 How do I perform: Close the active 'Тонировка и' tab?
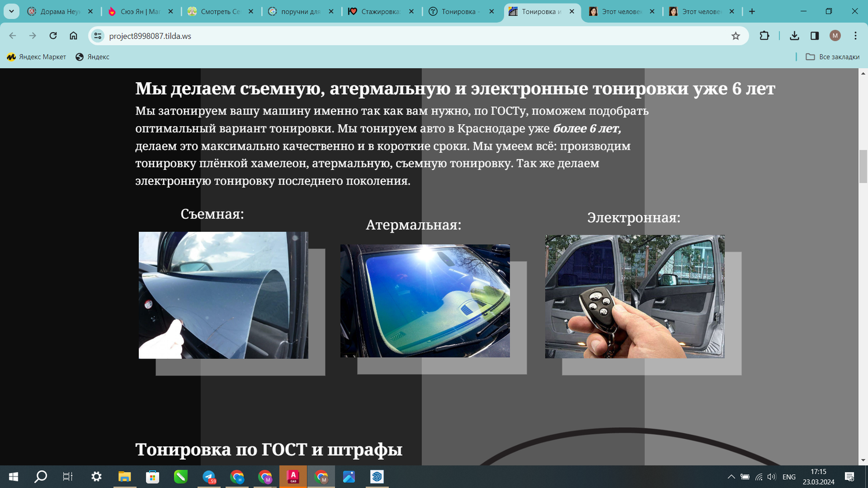pyautogui.click(x=572, y=11)
